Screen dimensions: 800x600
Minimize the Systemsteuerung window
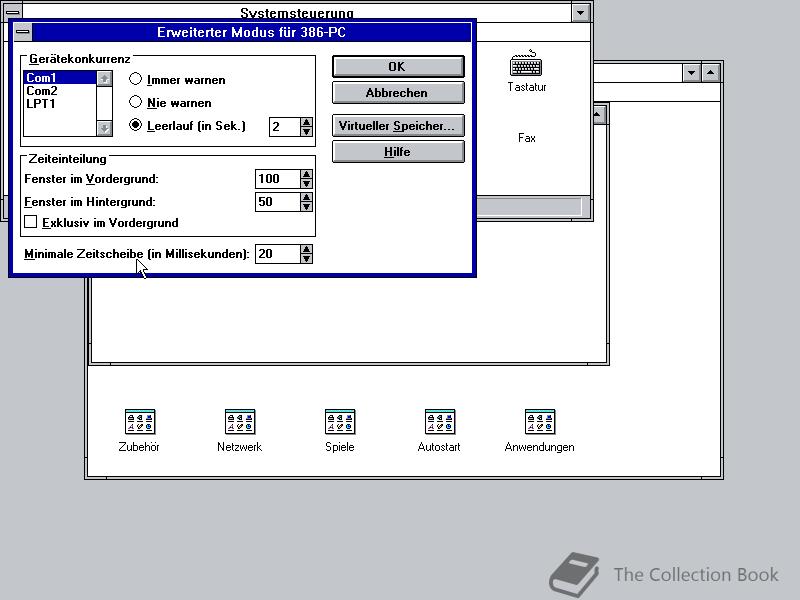coord(580,12)
